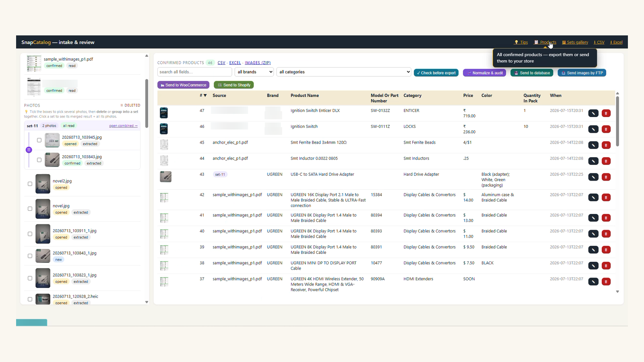The height and width of the screenshot is (362, 644).
Task: Delete product 37 HDMI Wireless Extender
Action: coord(606,282)
